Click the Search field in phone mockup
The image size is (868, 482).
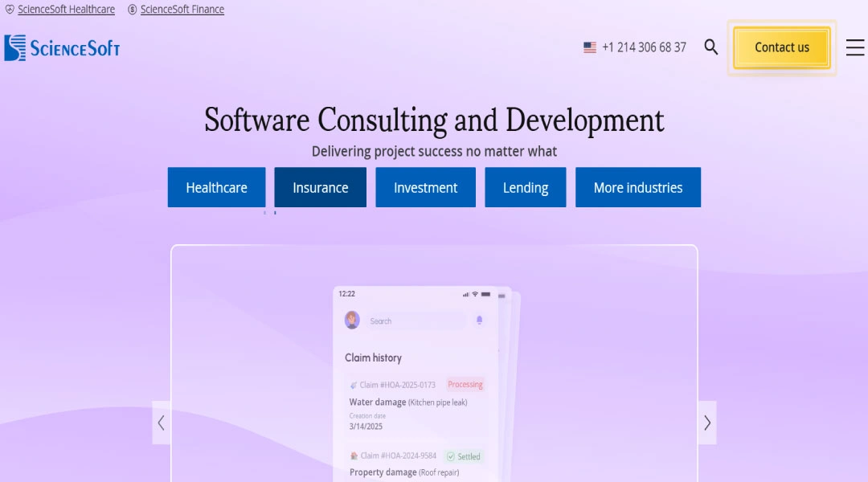(416, 321)
